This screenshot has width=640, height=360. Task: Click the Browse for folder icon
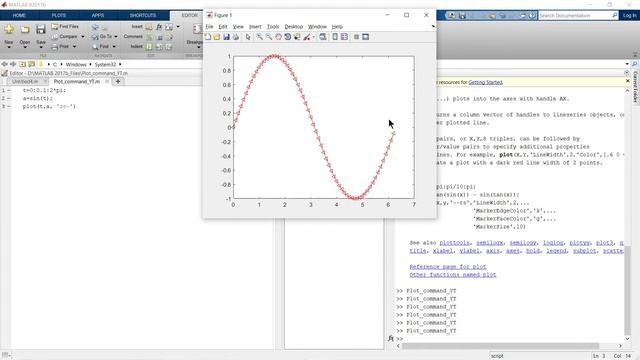point(31,64)
